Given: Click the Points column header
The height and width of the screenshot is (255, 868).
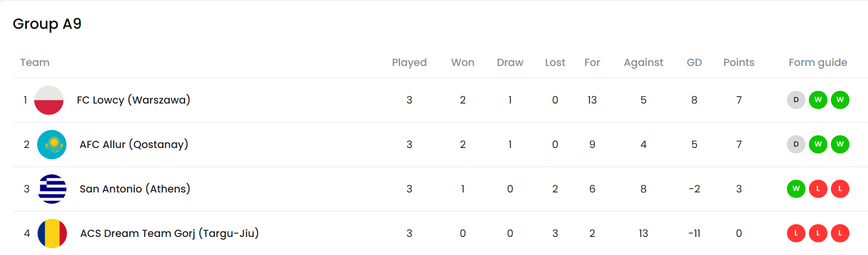Looking at the screenshot, I should tap(739, 63).
